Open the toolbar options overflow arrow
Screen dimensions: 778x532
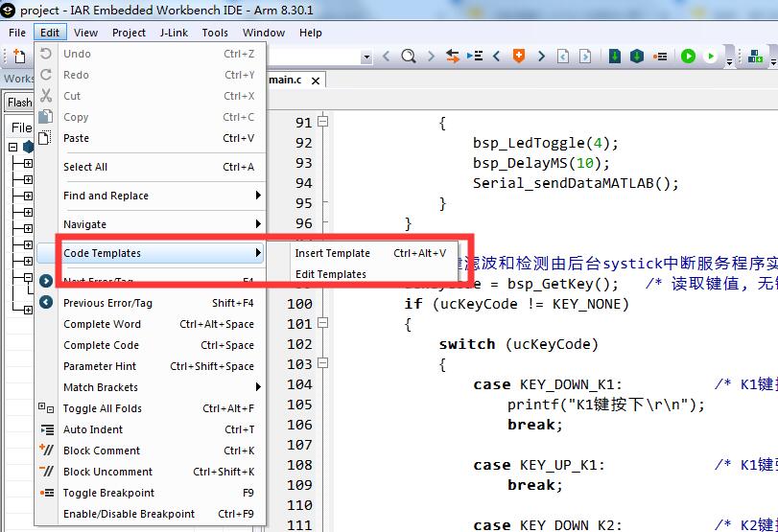click(729, 61)
